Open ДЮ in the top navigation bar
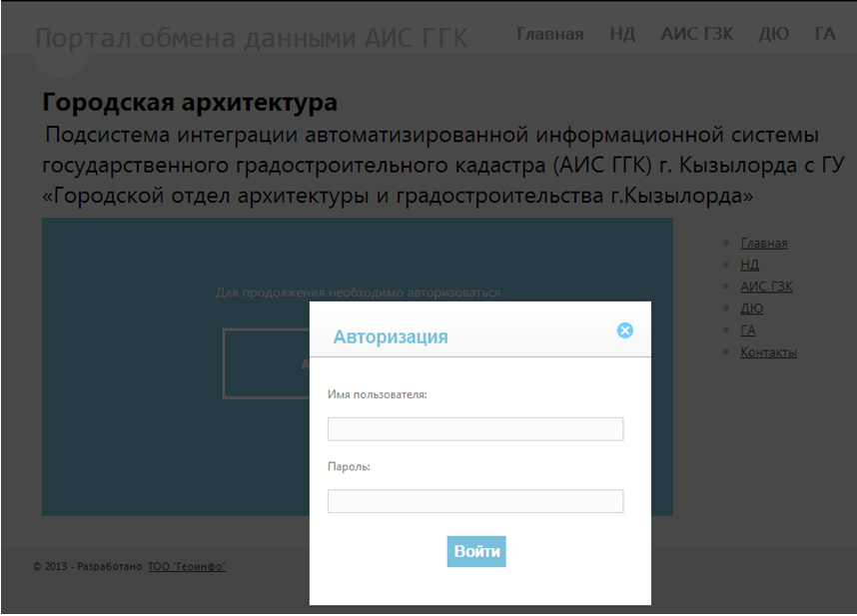 click(773, 34)
